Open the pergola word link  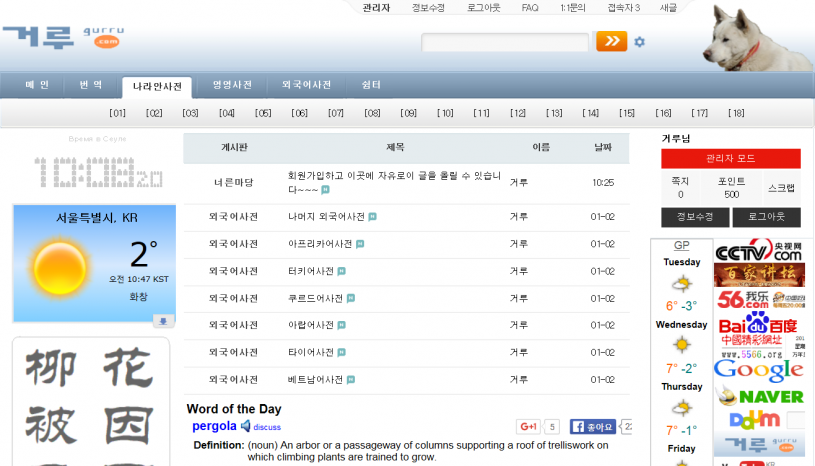point(213,426)
